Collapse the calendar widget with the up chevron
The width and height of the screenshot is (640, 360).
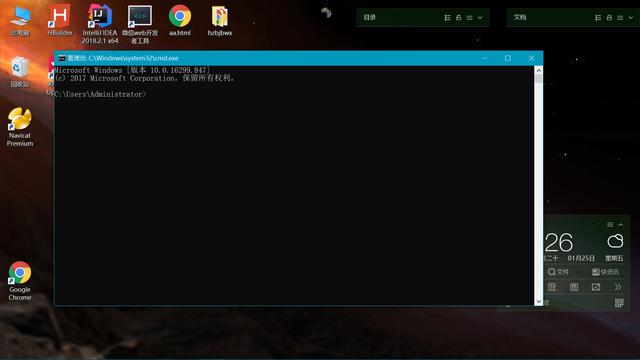pos(621,224)
